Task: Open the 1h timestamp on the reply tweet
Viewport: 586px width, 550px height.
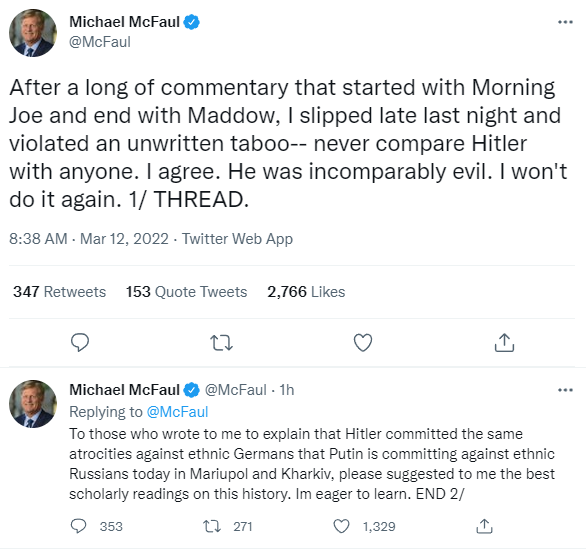Action: coord(287,390)
